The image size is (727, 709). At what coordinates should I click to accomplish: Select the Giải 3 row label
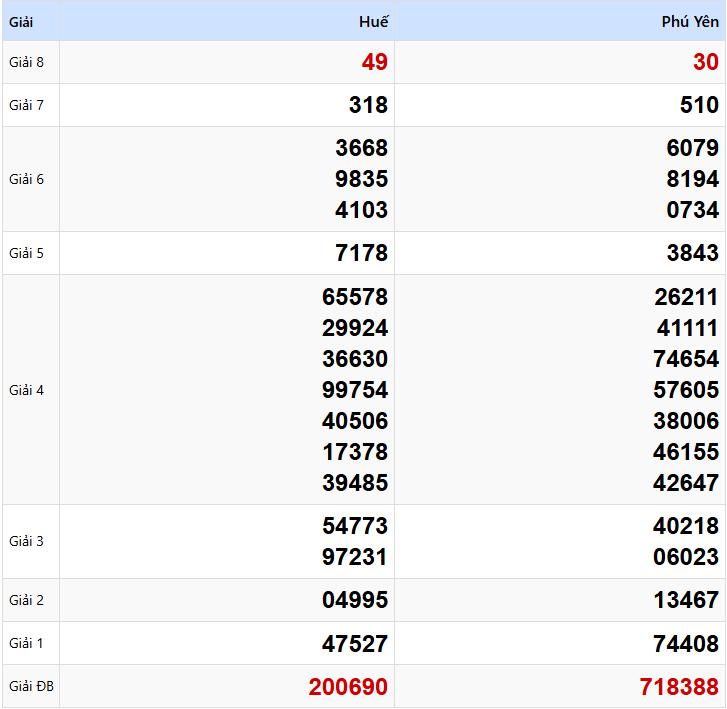point(26,542)
